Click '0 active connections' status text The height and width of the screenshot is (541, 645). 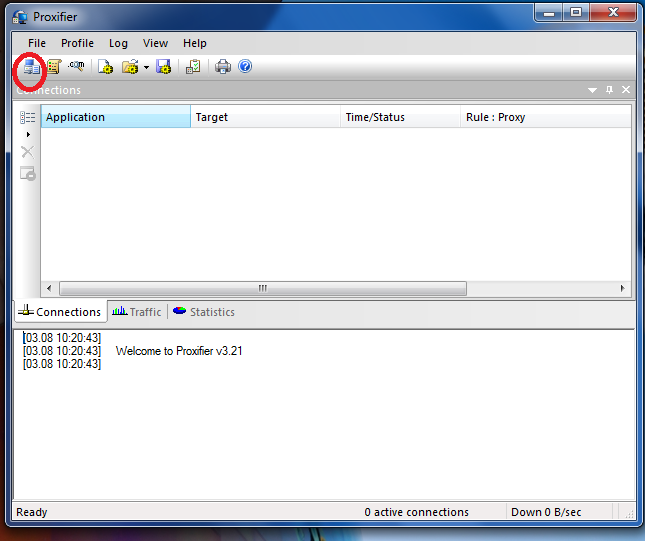pyautogui.click(x=416, y=512)
